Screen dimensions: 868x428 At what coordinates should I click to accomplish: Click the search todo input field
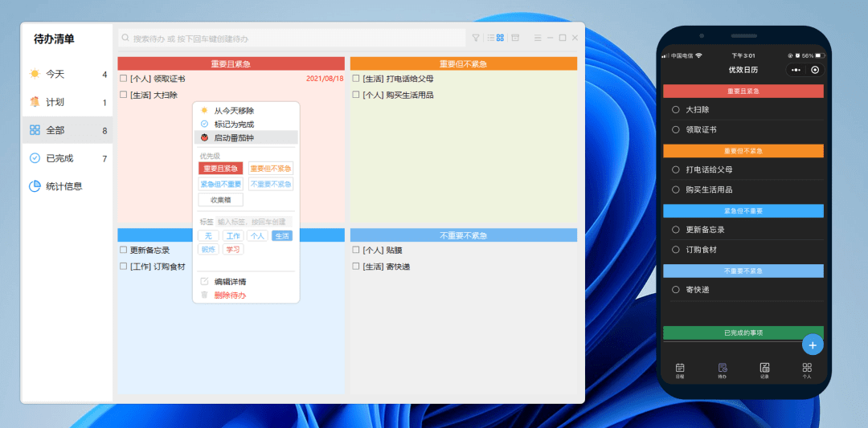(293, 38)
